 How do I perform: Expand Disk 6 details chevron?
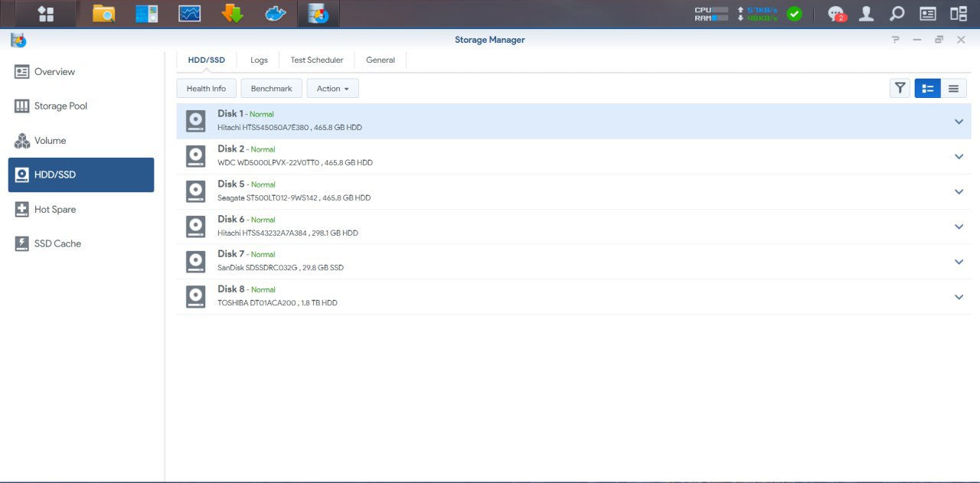click(959, 227)
